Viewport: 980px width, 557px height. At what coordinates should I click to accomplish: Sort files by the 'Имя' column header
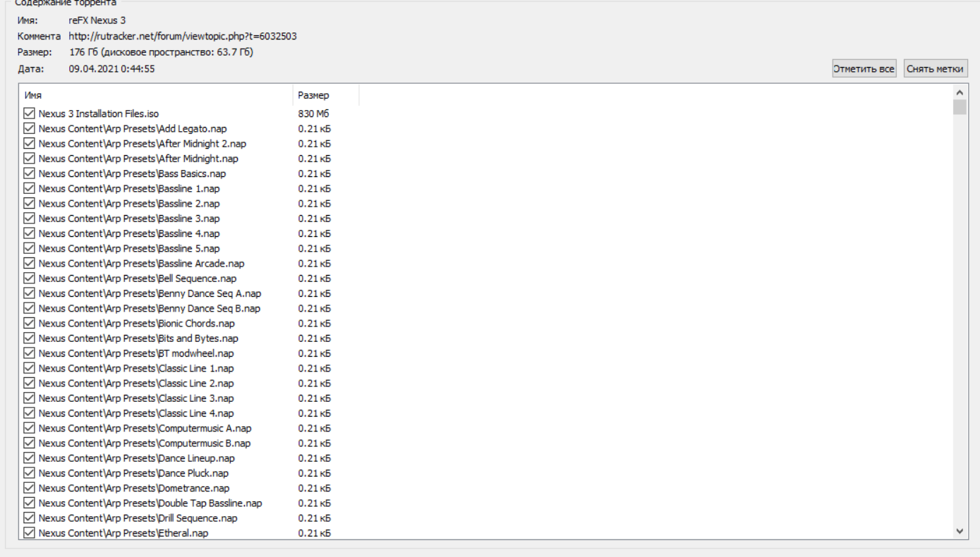pyautogui.click(x=155, y=95)
